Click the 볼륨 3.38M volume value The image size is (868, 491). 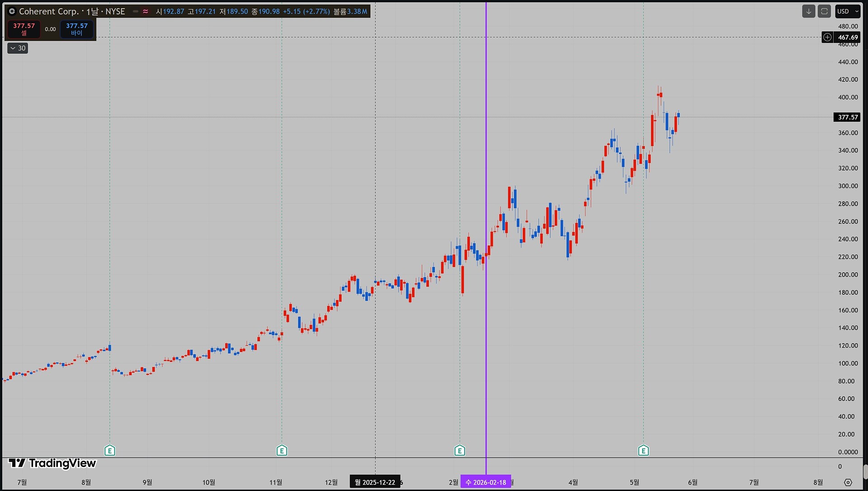coord(350,11)
